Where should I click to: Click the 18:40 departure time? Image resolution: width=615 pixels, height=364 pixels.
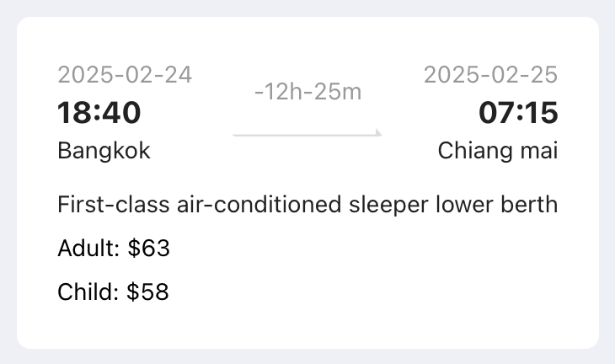(99, 112)
